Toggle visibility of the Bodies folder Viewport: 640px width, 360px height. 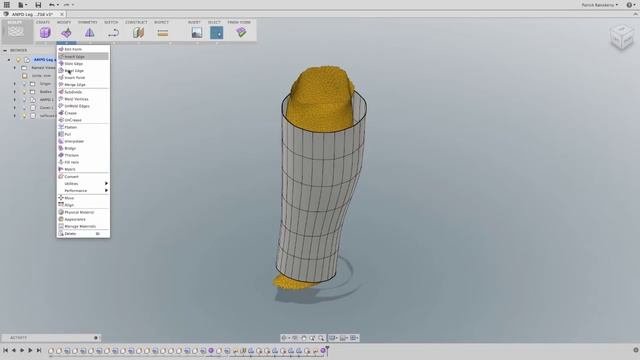tap(24, 92)
